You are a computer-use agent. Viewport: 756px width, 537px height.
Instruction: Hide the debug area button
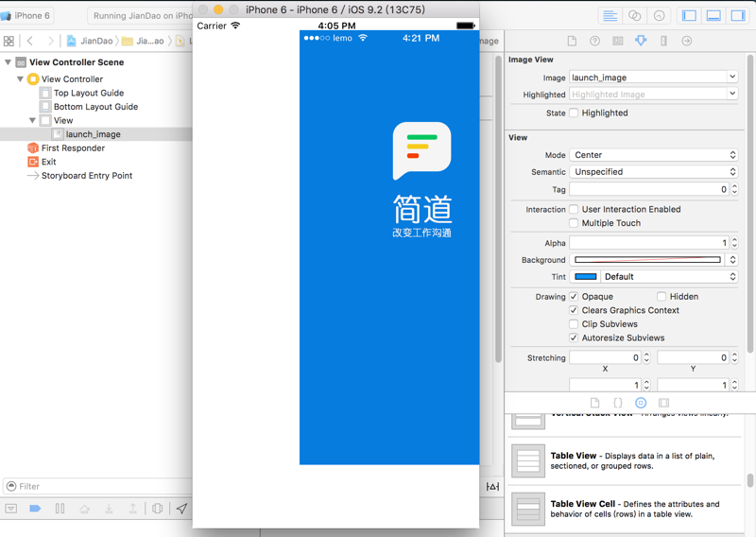tap(11, 509)
